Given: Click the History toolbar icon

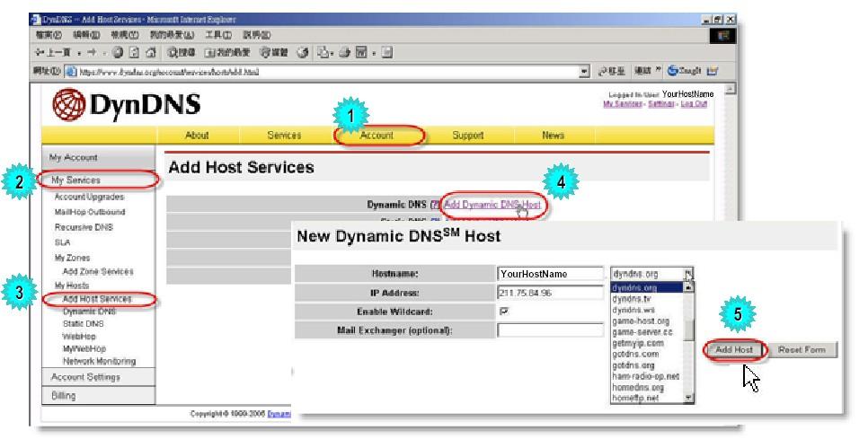Looking at the screenshot, I should (x=303, y=53).
